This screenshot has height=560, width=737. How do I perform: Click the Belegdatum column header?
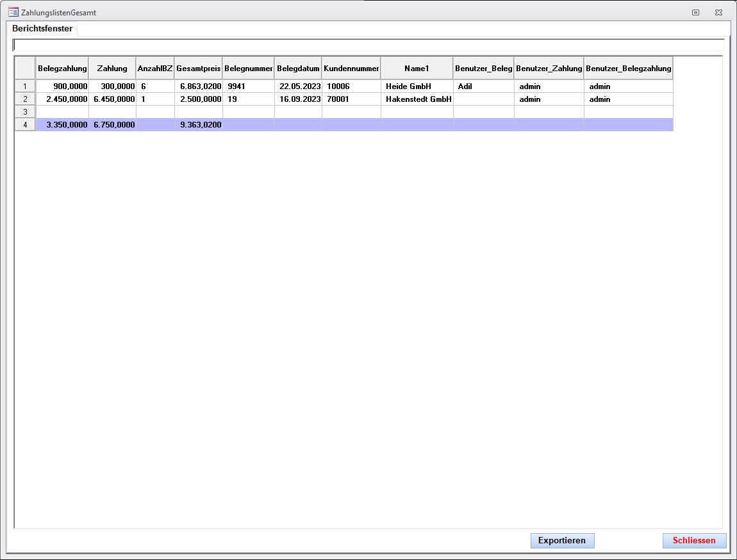pos(298,69)
